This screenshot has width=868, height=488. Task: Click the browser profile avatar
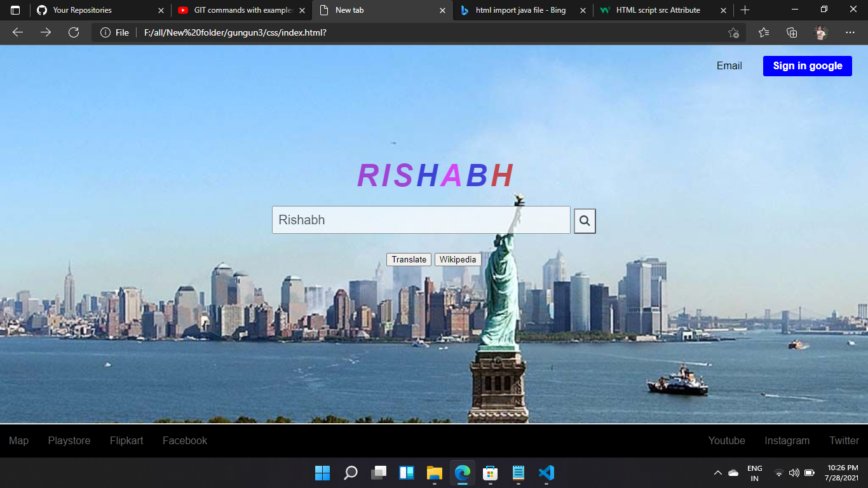[820, 32]
